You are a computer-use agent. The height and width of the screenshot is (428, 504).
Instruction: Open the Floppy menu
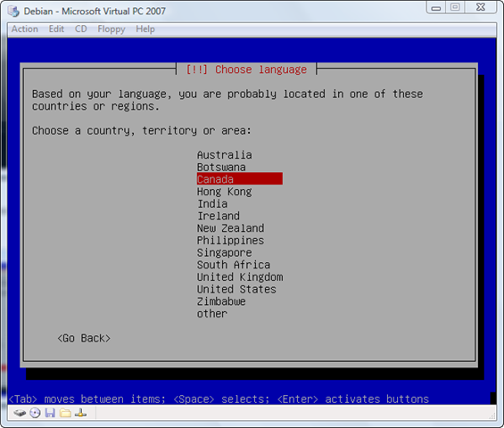pyautogui.click(x=112, y=29)
